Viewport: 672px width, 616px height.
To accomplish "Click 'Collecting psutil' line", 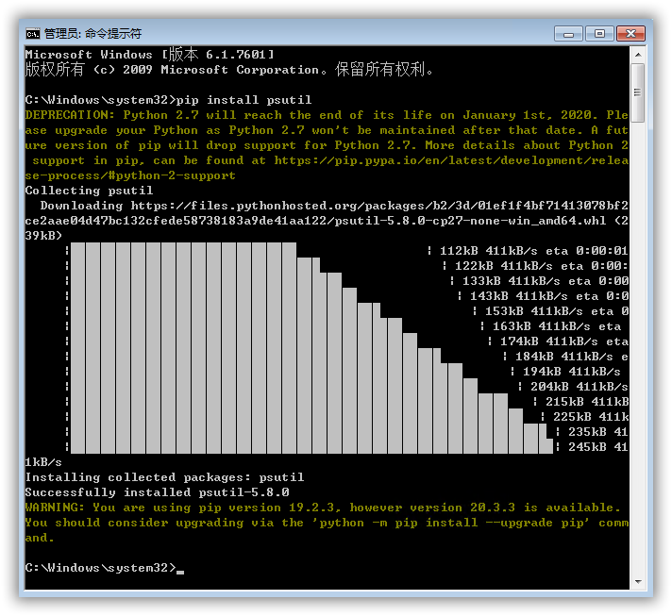I will click(89, 191).
